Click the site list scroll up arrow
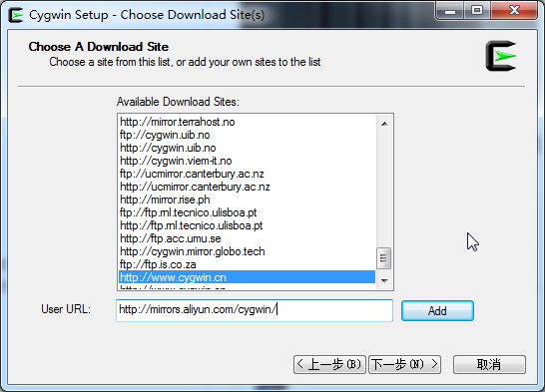Image resolution: width=545 pixels, height=392 pixels. [x=384, y=124]
